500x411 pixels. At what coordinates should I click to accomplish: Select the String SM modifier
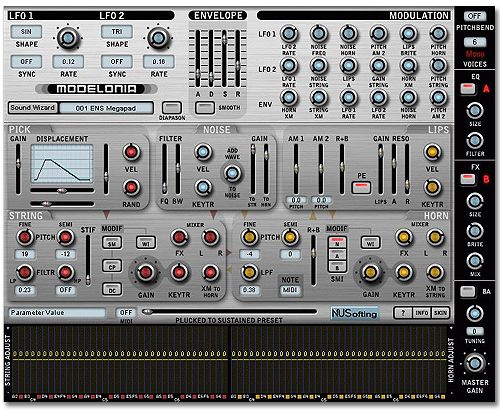pos(112,243)
